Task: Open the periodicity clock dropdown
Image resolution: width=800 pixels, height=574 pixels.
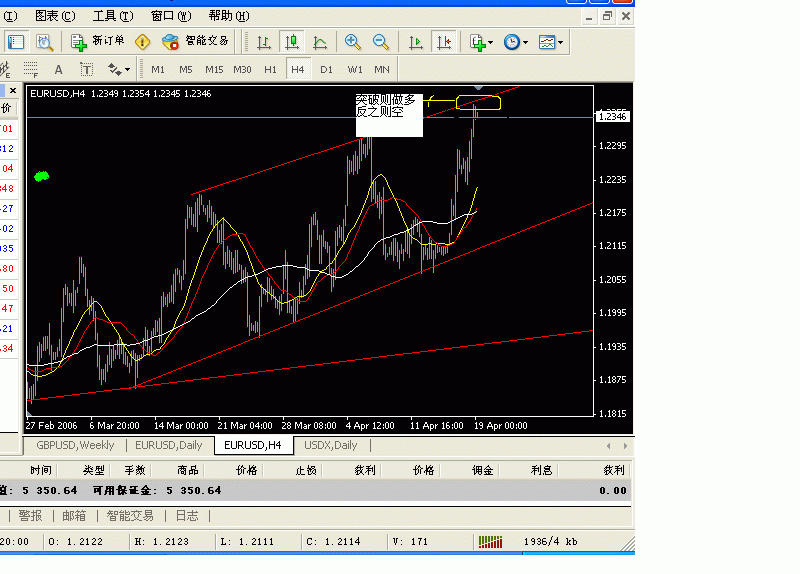Action: point(516,42)
